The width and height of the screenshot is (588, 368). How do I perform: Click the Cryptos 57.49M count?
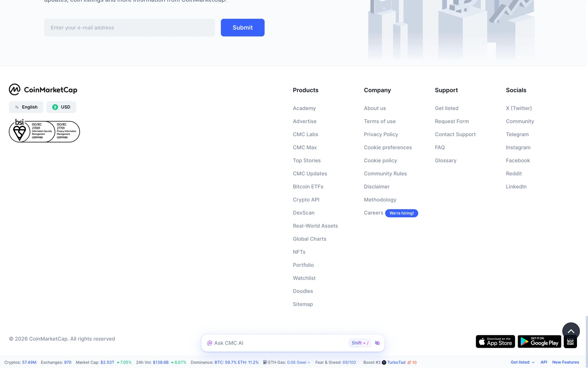pyautogui.click(x=29, y=362)
